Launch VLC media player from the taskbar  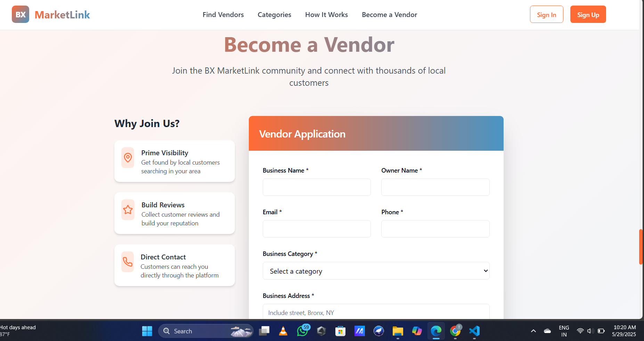coord(283,331)
